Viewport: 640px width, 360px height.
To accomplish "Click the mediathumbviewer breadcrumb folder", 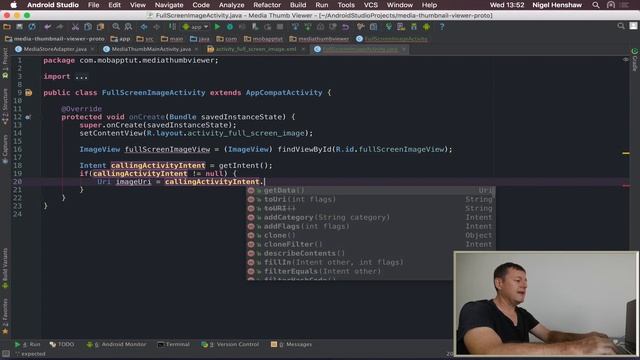I will pos(319,39).
